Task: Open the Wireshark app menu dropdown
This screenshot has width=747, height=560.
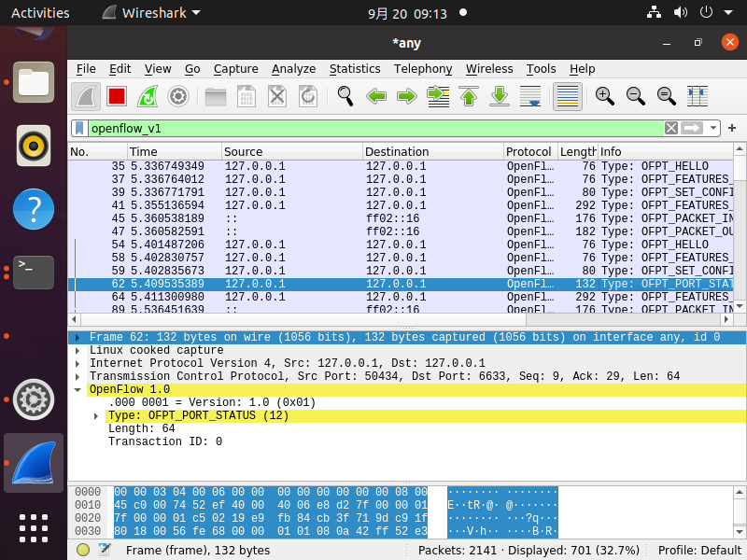Action: click(152, 13)
